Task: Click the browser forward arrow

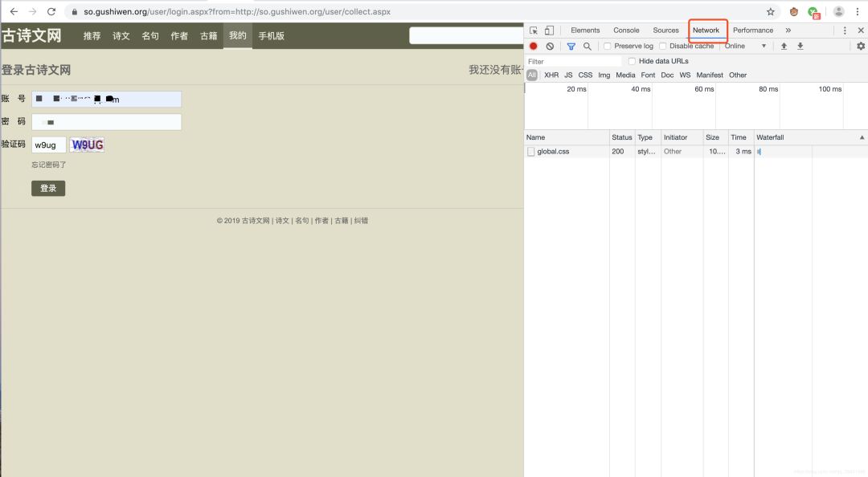Action: point(33,11)
